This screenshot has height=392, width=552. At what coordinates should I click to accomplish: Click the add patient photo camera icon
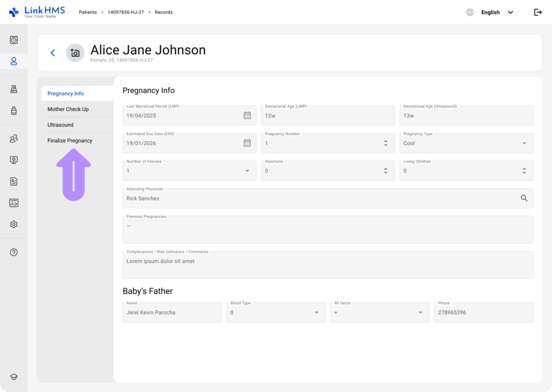pos(75,53)
